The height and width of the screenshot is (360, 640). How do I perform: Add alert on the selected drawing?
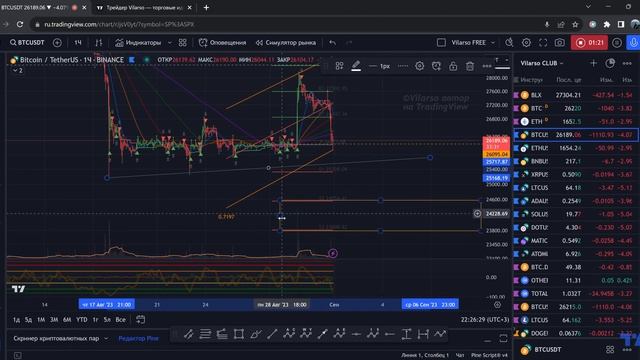(x=436, y=66)
